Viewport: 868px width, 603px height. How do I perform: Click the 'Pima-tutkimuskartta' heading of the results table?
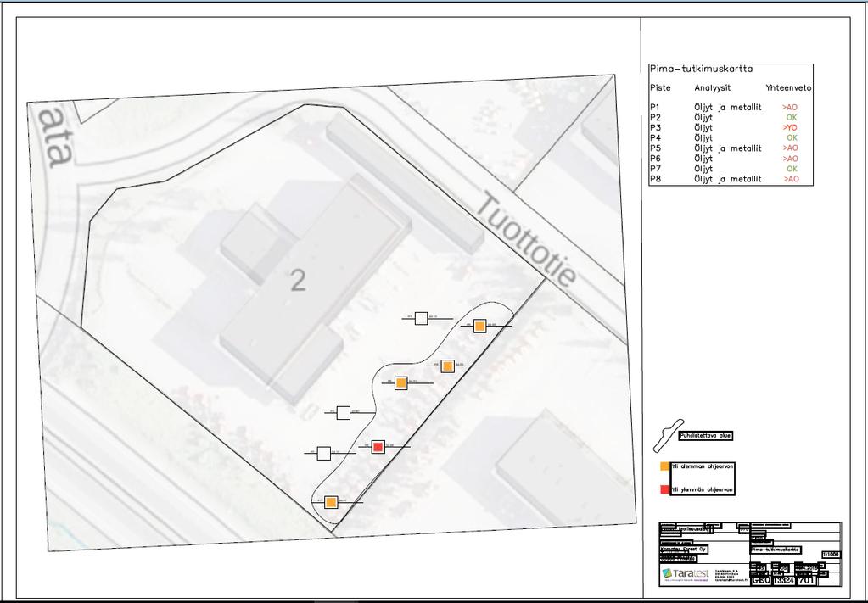click(x=701, y=70)
